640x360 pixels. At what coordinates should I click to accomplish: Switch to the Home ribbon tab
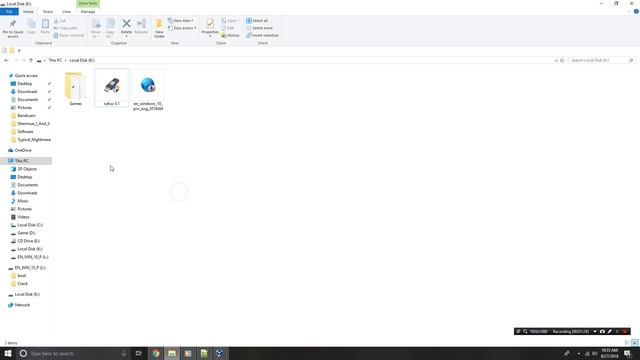[28, 11]
